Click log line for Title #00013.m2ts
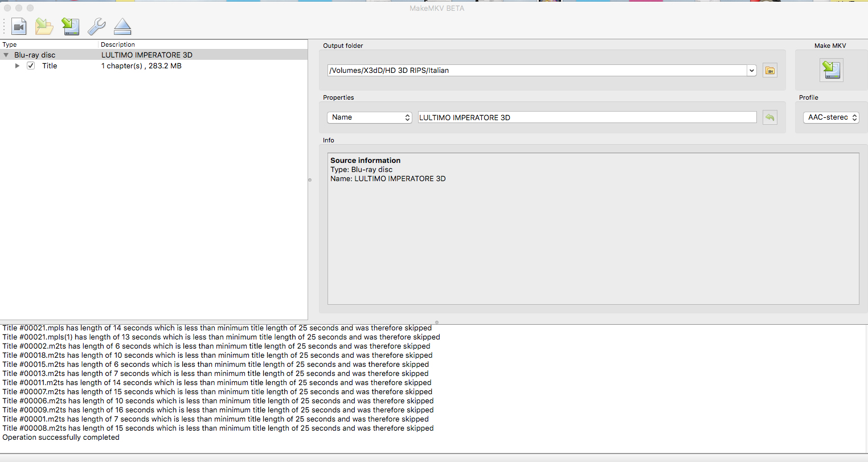The height and width of the screenshot is (462, 868). 215,374
